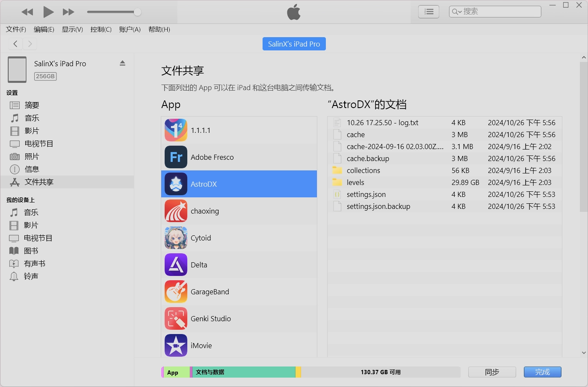Go to 摘要 in the sidebar
Viewport: 588px width, 387px height.
point(32,105)
